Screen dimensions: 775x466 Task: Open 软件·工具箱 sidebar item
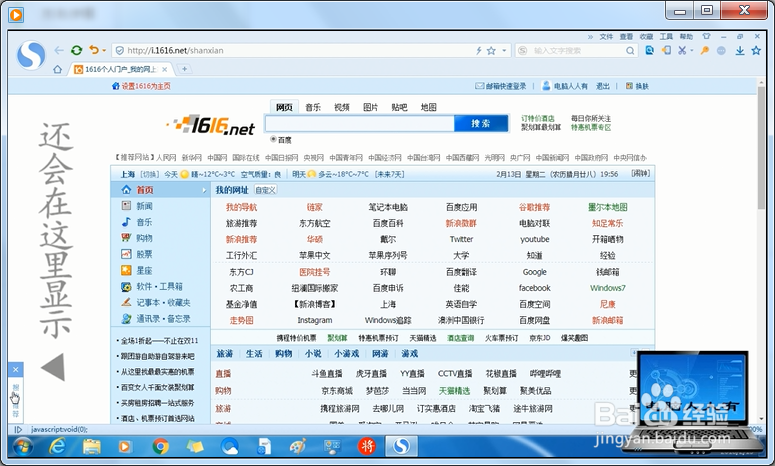pos(159,287)
